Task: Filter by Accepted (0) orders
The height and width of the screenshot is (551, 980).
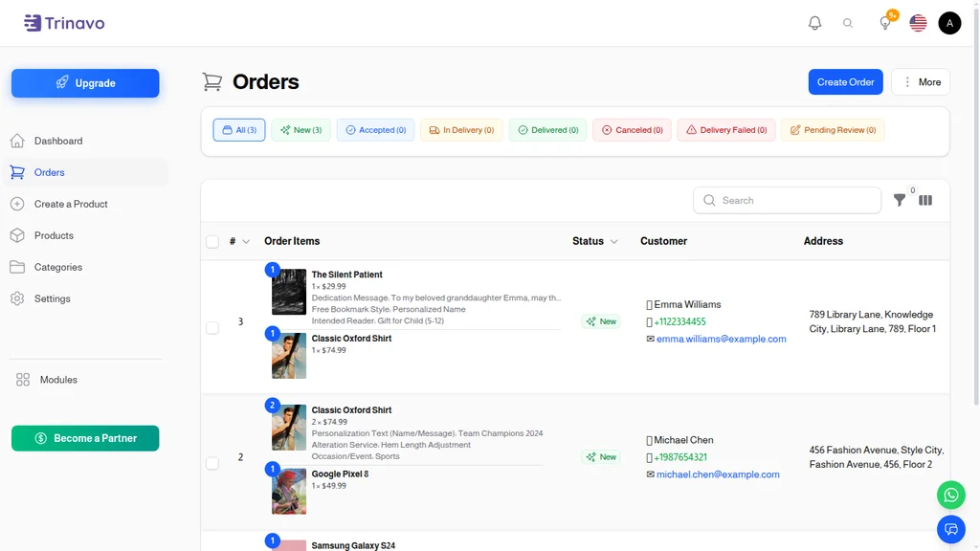Action: [x=375, y=130]
